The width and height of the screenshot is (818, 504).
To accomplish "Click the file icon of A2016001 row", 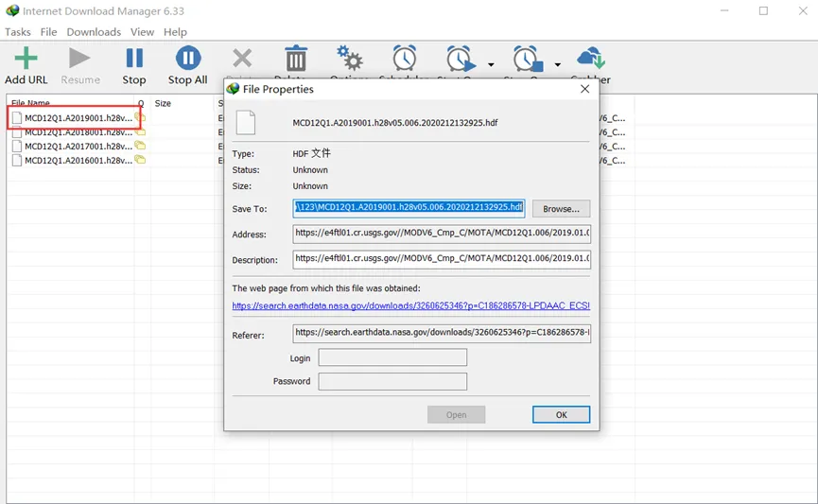I will pos(17,160).
